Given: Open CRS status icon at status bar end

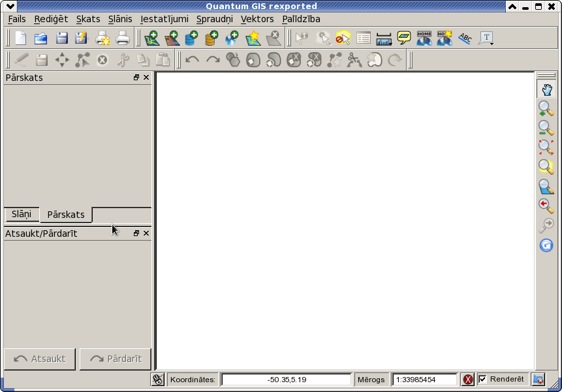Looking at the screenshot, I should (539, 380).
